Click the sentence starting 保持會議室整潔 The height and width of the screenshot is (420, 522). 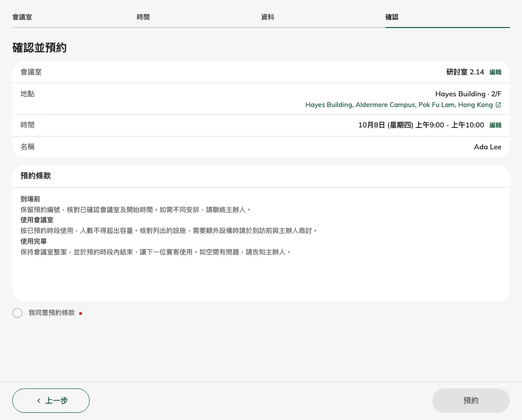pyautogui.click(x=156, y=252)
